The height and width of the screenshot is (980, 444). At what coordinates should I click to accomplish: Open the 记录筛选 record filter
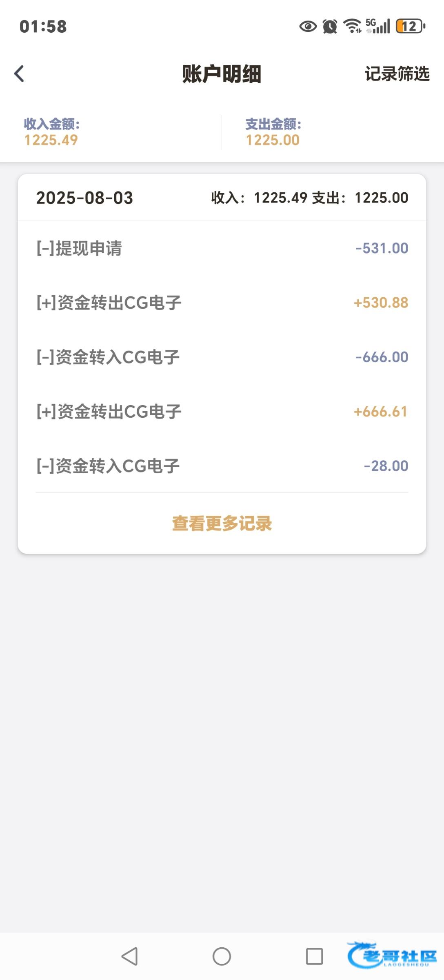pyautogui.click(x=397, y=74)
